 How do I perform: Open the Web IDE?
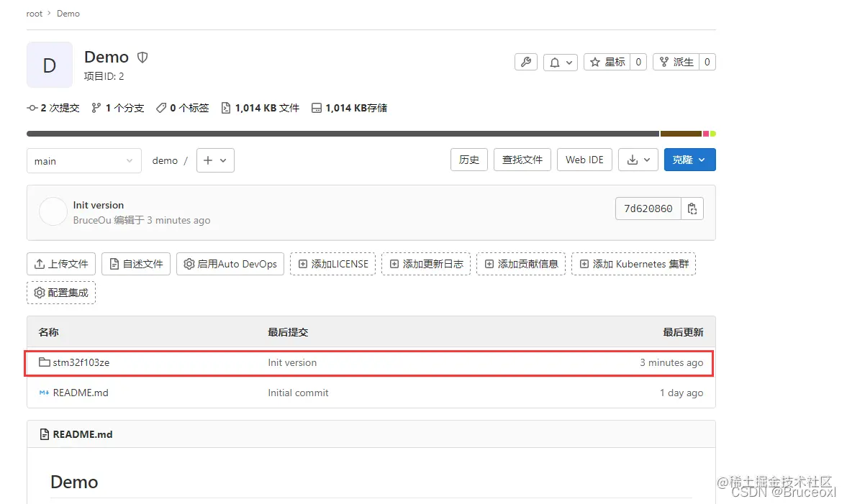(x=584, y=160)
